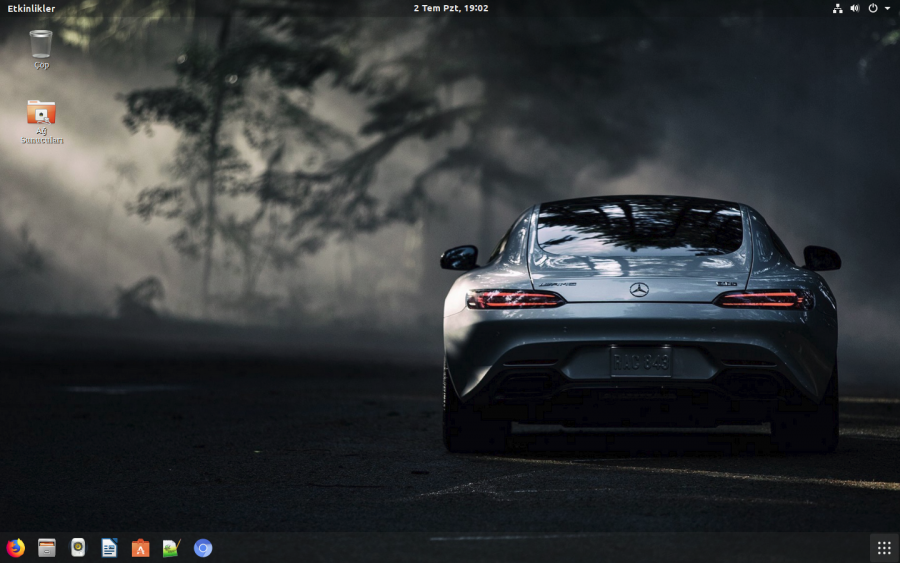Expand the system menu arrow

(887, 8)
